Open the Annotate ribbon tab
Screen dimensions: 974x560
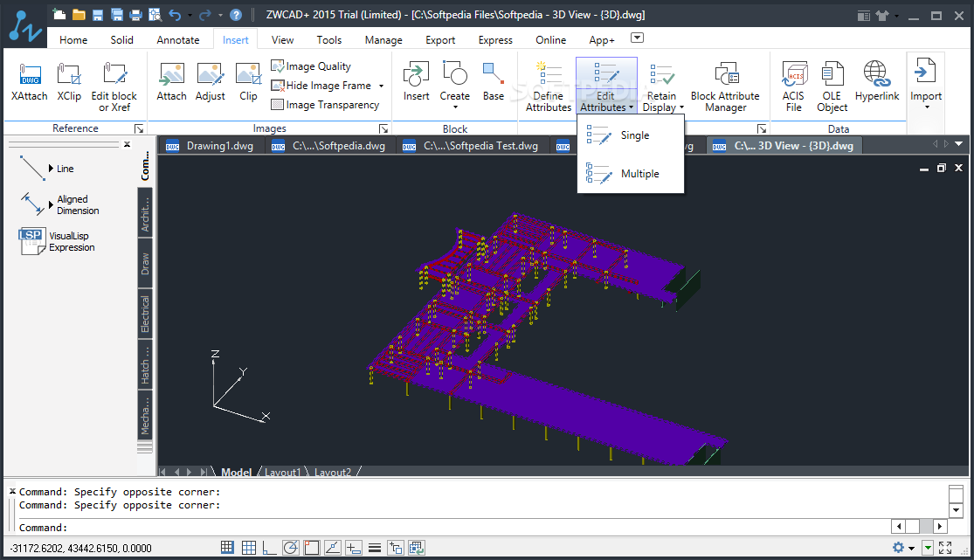[177, 40]
